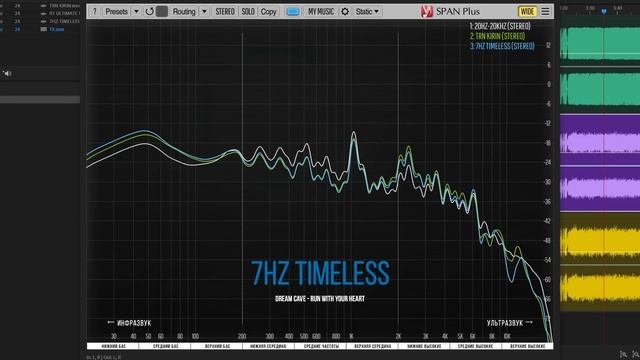Image resolution: width=640 pixels, height=360 pixels.
Task: Click the НИЖНИЕ ВЫСОКИЕ band label
Action: (x=424, y=346)
